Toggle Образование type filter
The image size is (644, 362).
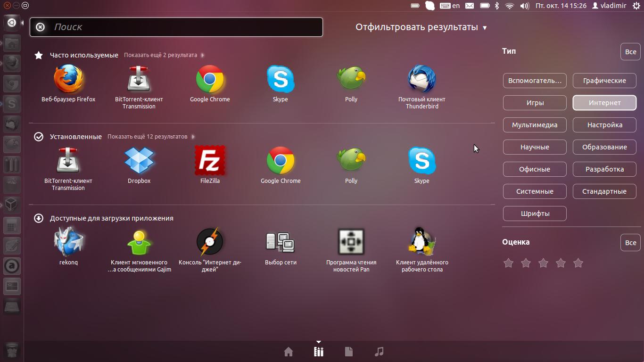coord(604,147)
